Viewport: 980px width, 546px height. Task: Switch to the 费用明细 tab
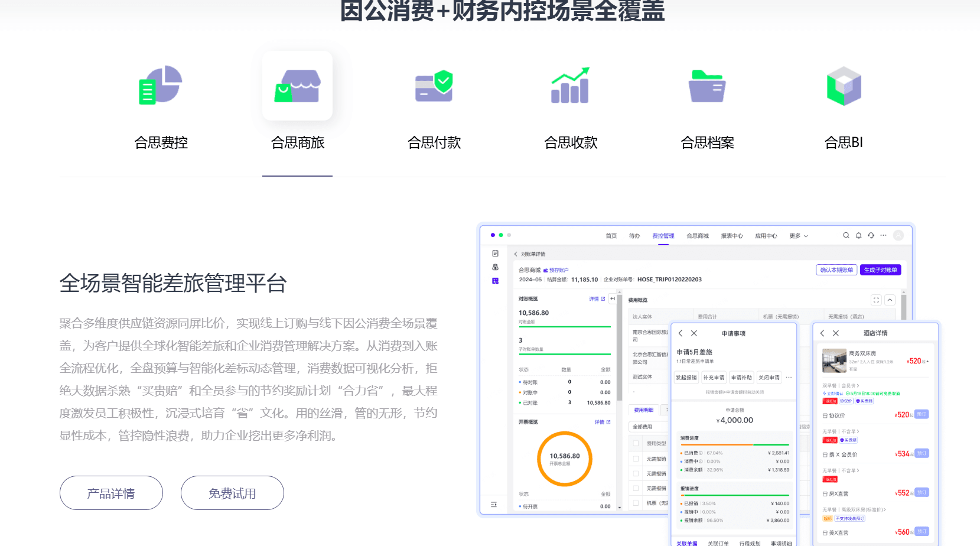[x=644, y=409]
